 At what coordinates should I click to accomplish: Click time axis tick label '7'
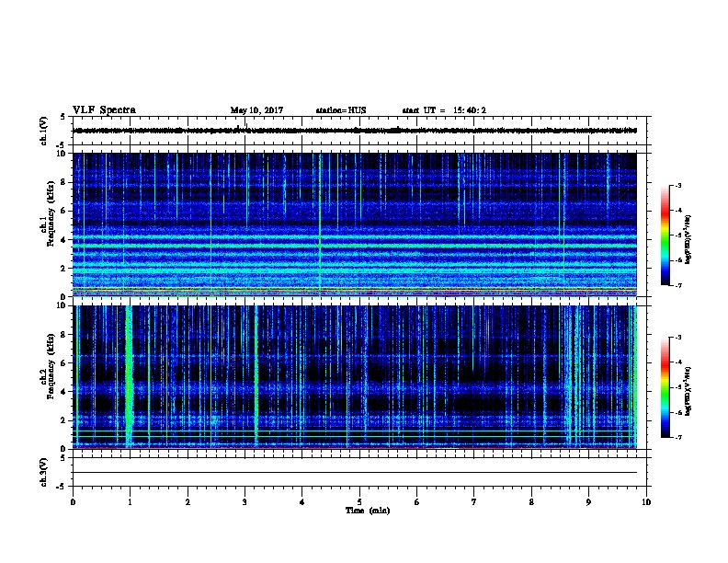474,502
